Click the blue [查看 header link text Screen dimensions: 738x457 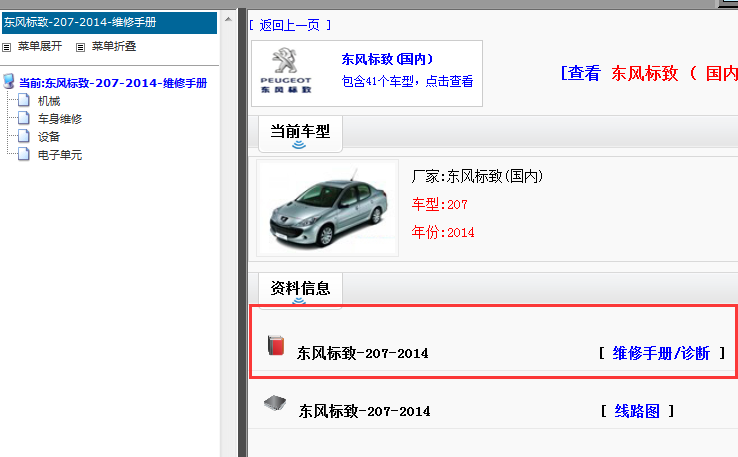tap(580, 73)
